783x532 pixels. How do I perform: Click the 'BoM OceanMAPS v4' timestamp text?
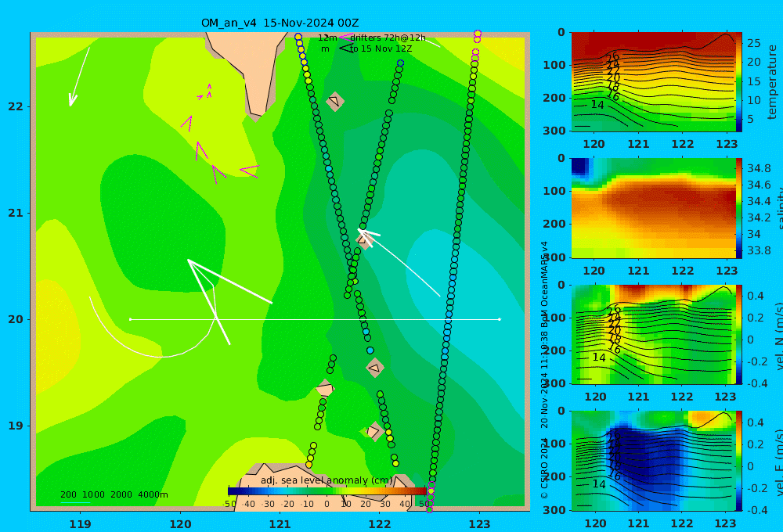544,285
